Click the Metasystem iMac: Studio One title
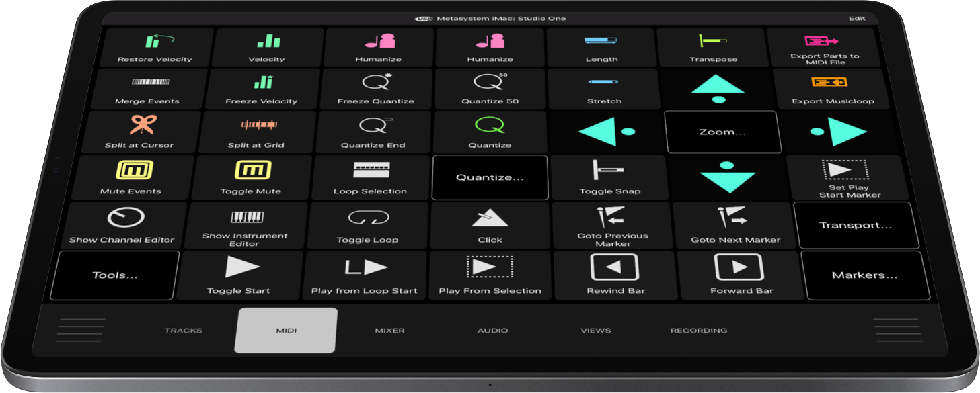980x393 pixels. point(501,19)
